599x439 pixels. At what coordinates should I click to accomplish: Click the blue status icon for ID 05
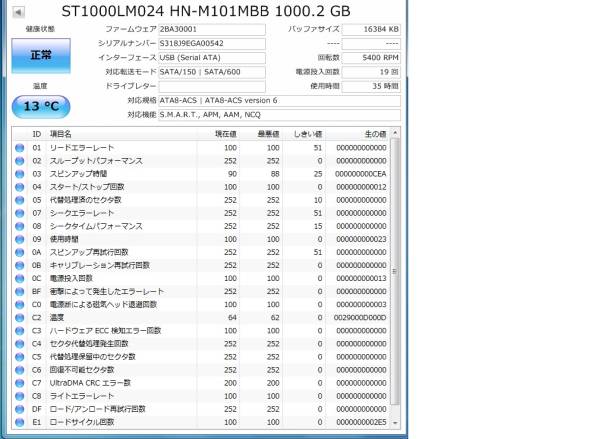(19, 200)
